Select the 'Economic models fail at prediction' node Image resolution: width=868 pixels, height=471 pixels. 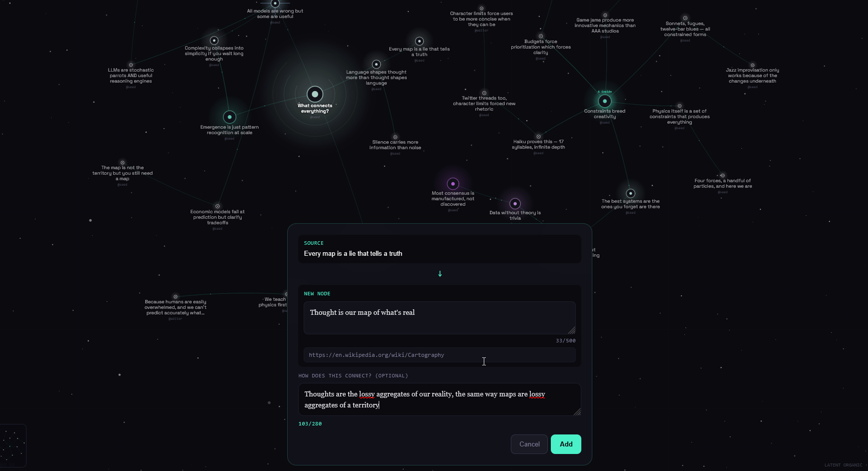(218, 206)
